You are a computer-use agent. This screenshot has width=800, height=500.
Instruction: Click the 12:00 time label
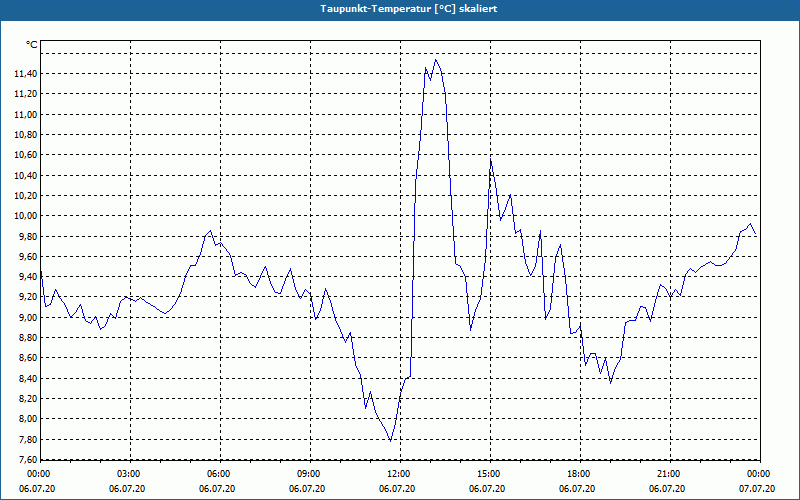click(x=398, y=474)
